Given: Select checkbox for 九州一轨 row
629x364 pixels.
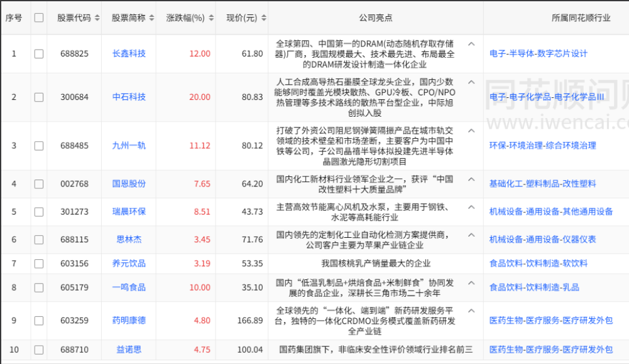Looking at the screenshot, I should (x=39, y=146).
